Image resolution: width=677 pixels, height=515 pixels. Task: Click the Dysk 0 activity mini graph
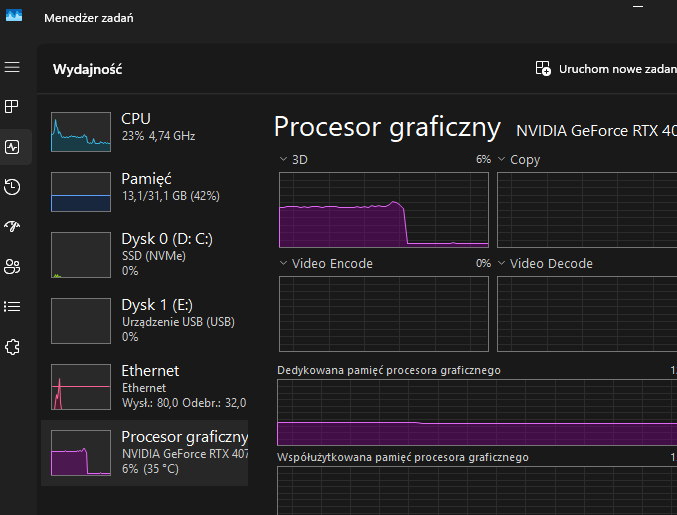tap(81, 255)
